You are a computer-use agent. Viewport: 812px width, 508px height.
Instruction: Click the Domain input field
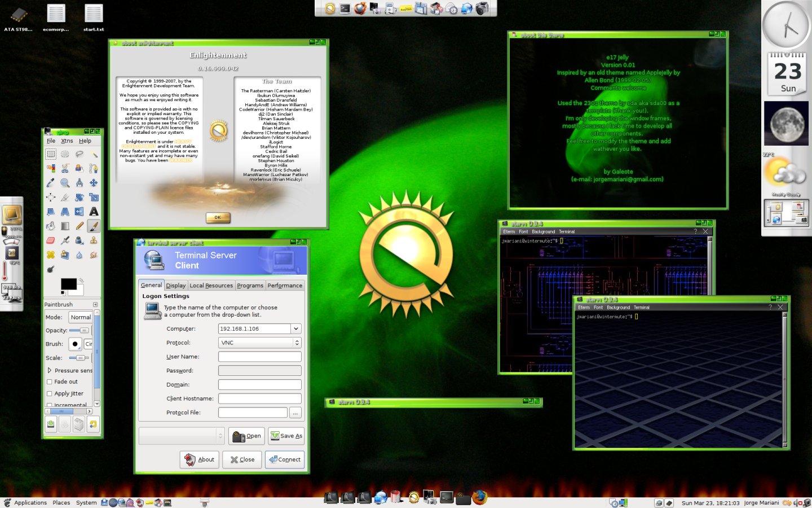[260, 384]
